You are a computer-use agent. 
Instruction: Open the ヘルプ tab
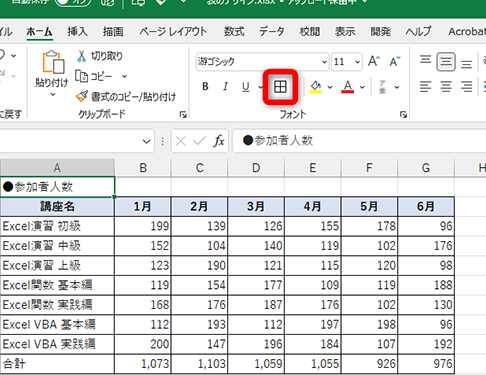pyautogui.click(x=418, y=32)
